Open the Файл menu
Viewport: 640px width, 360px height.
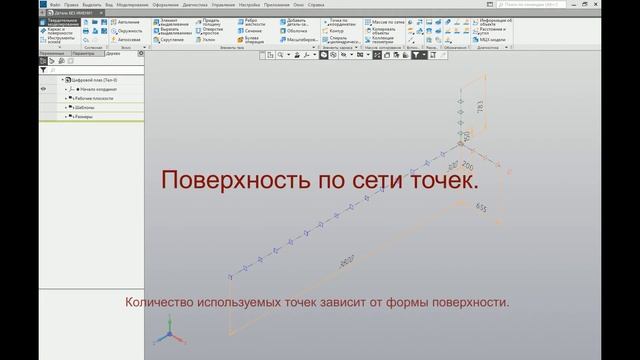55,5
